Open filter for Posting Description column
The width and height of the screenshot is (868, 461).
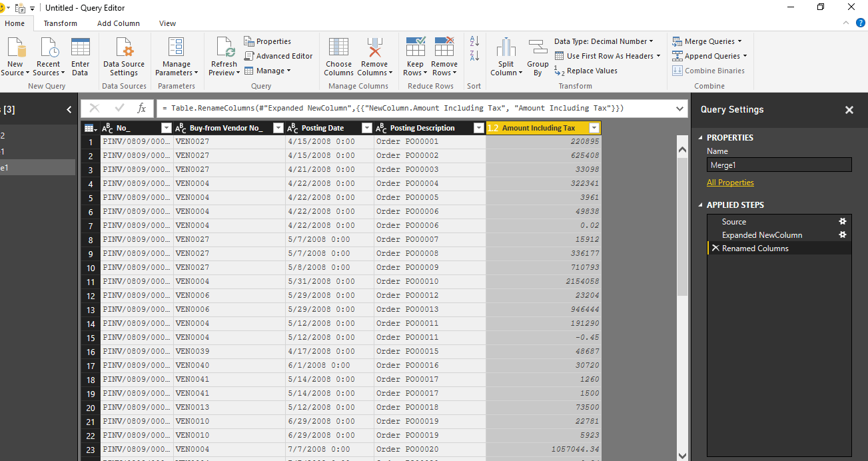tap(478, 128)
